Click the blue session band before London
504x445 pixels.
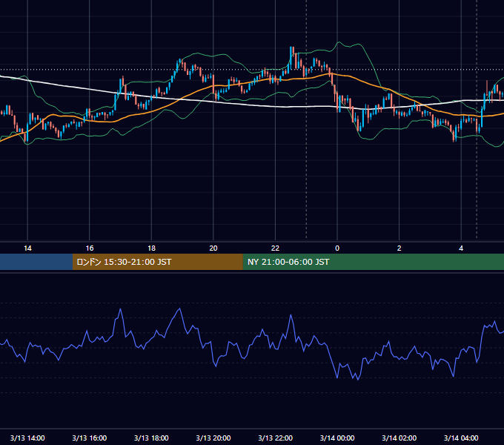coord(36,262)
